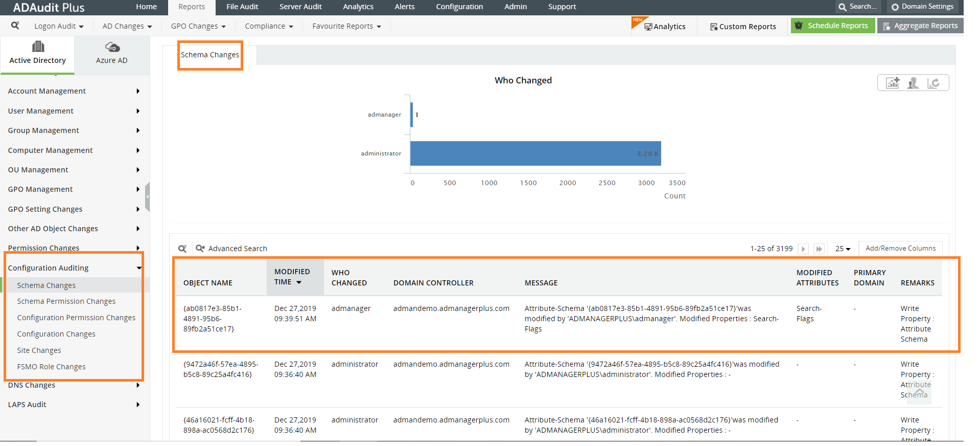Open Site Changes report
Image resolution: width=980 pixels, height=446 pixels.
(39, 350)
